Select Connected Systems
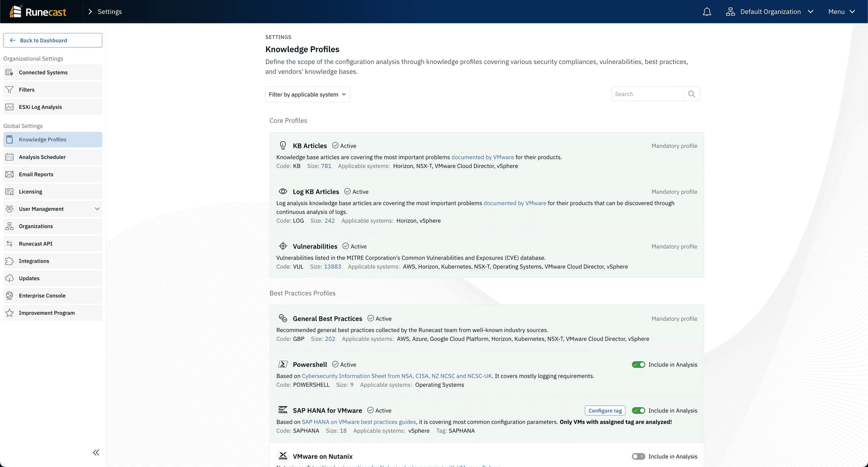Viewport: 868px width, 467px height. point(53,72)
